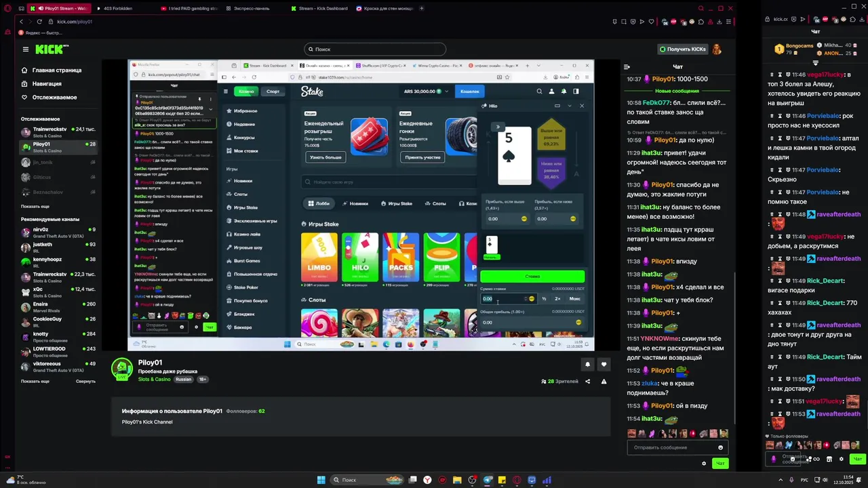
Task: Click the browser reload icon
Action: click(39, 22)
